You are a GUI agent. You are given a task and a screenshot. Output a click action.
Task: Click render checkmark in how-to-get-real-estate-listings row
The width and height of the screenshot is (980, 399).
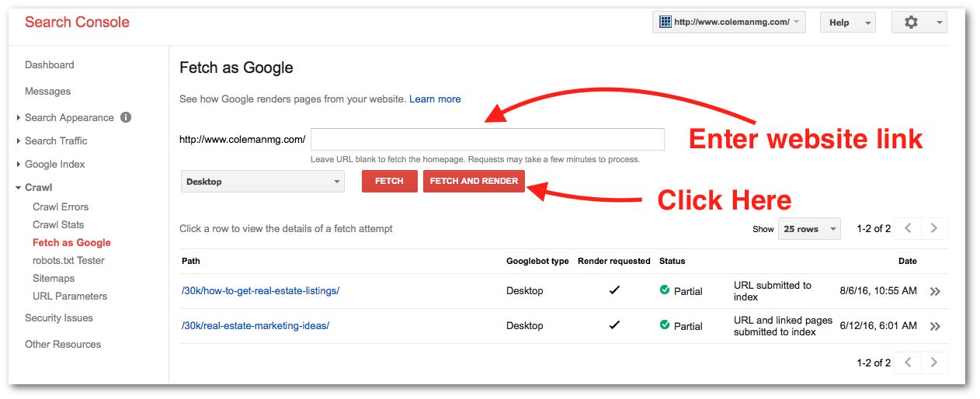(614, 290)
